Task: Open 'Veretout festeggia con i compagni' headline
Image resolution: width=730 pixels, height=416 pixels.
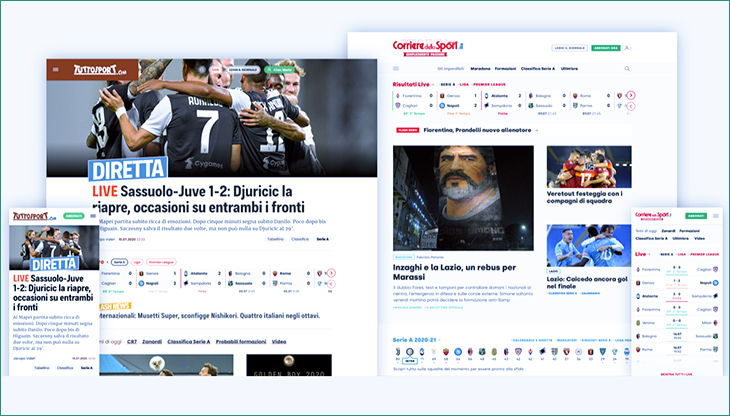Action: click(x=585, y=197)
